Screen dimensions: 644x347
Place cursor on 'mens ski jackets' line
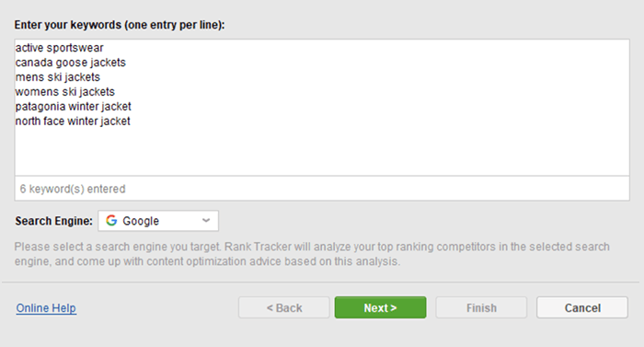pyautogui.click(x=58, y=77)
